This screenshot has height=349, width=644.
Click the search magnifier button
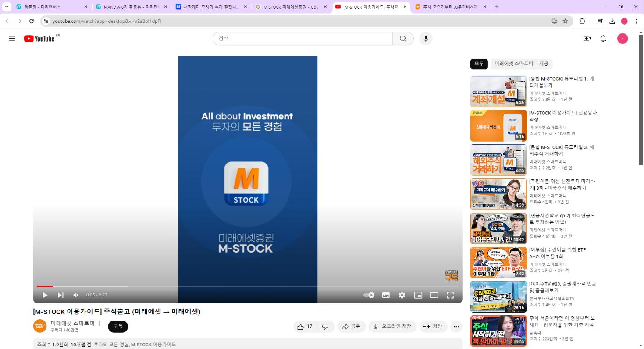[x=403, y=39]
